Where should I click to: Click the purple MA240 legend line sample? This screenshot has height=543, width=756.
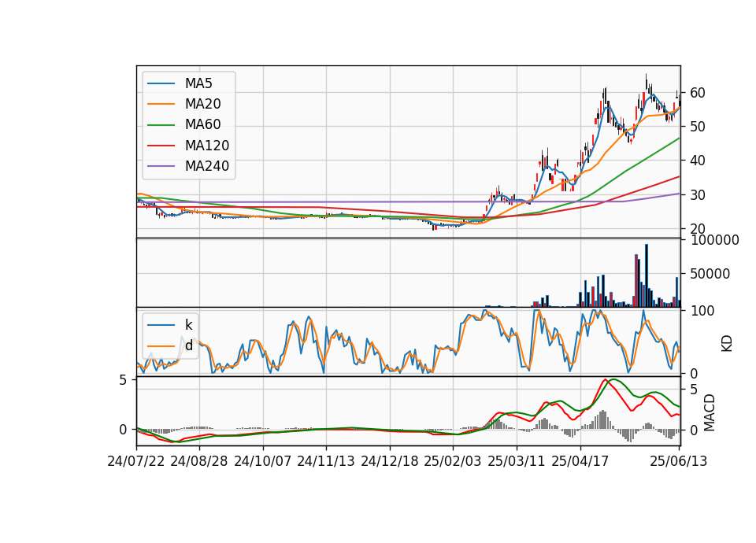click(161, 167)
